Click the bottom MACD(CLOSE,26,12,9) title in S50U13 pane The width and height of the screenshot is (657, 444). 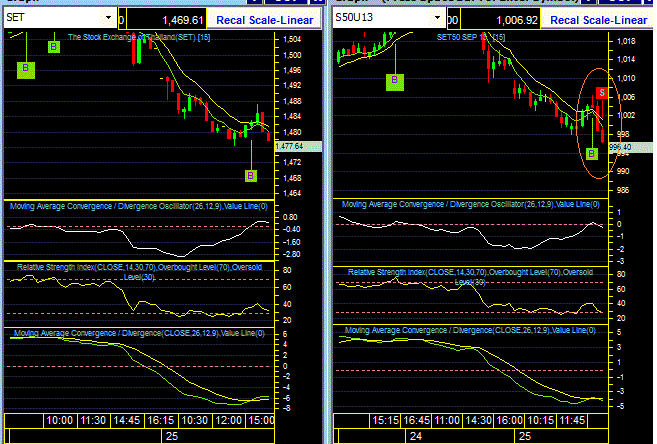pyautogui.click(x=470, y=330)
